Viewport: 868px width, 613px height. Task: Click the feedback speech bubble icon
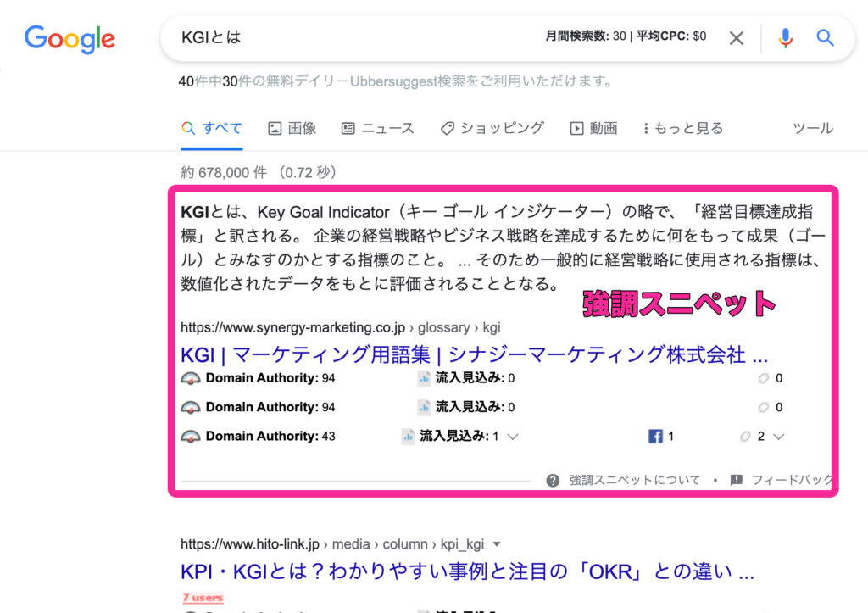click(737, 480)
